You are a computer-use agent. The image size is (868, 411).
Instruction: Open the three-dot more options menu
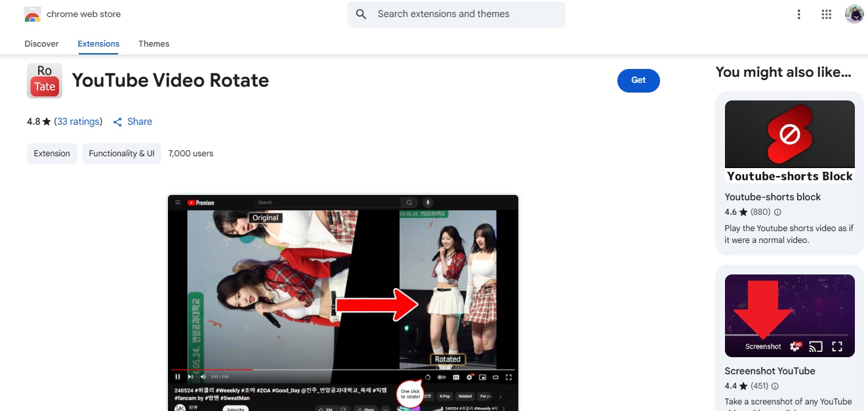pos(798,14)
